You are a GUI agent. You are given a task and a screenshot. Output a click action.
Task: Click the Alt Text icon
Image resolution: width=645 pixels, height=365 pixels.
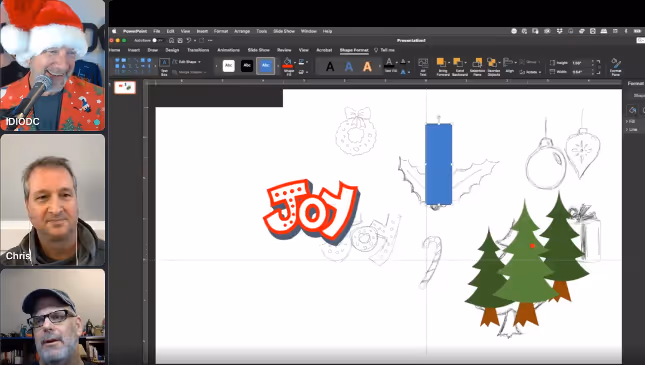pyautogui.click(x=423, y=63)
